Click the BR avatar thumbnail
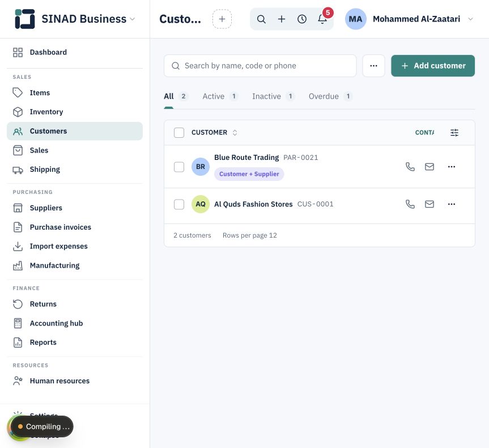 [201, 167]
